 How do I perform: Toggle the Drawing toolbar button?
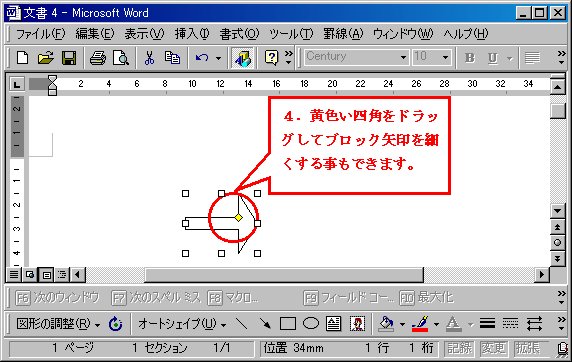pyautogui.click(x=243, y=58)
